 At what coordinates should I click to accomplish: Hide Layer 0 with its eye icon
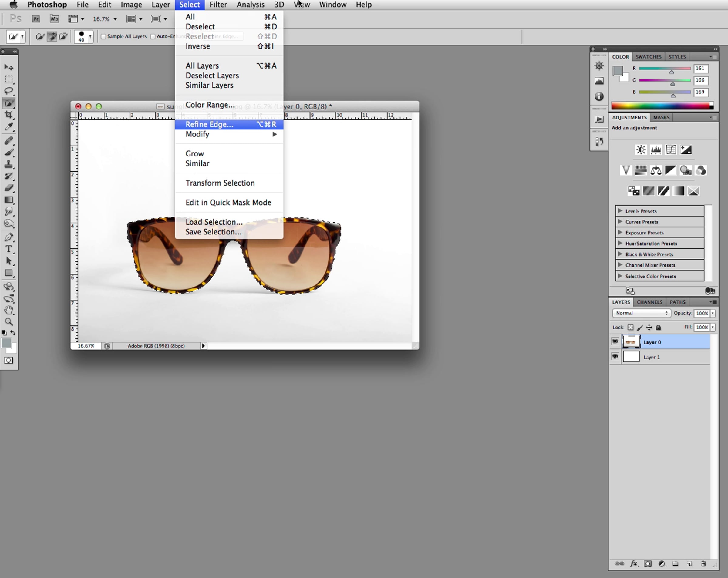point(615,341)
